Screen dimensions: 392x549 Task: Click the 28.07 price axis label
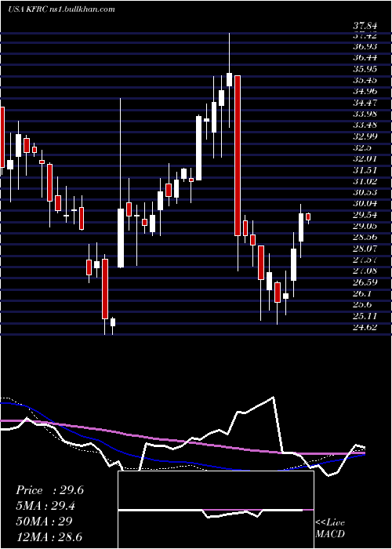coord(365,249)
